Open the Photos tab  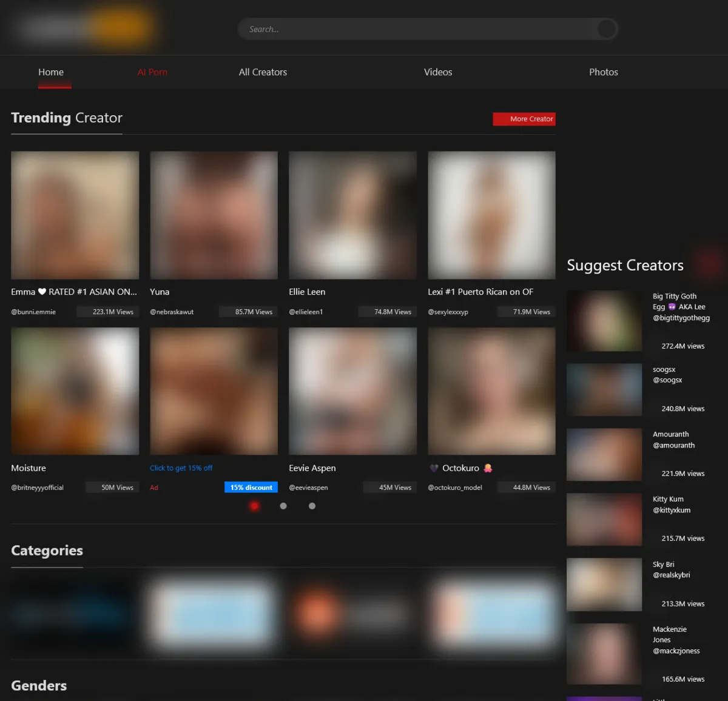point(603,72)
